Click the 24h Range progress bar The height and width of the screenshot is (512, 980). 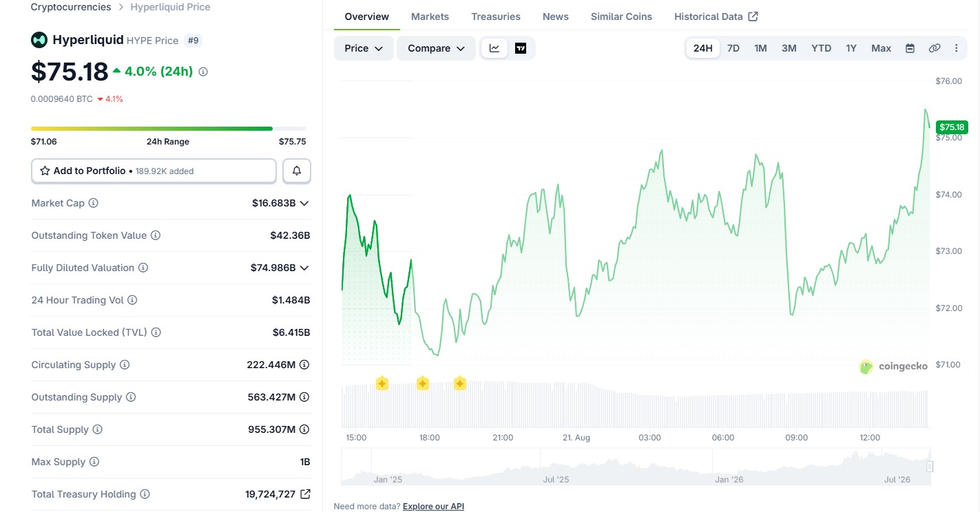169,129
